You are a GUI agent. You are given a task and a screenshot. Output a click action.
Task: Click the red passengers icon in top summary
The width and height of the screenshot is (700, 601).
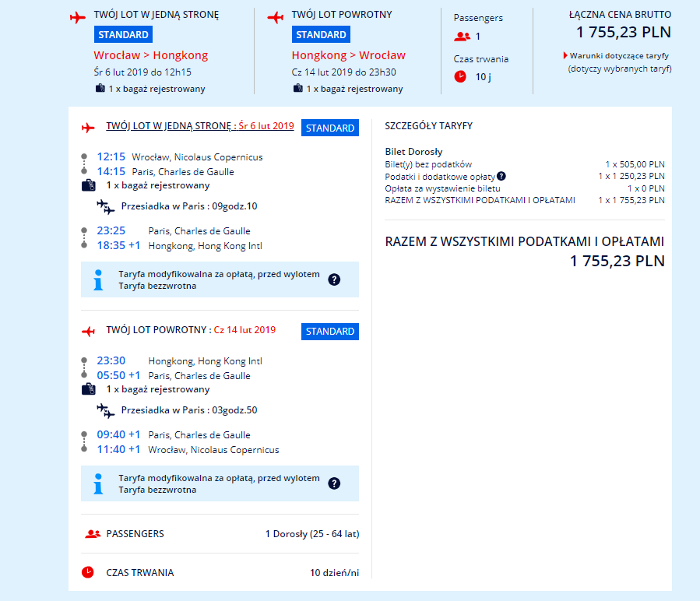click(x=462, y=37)
